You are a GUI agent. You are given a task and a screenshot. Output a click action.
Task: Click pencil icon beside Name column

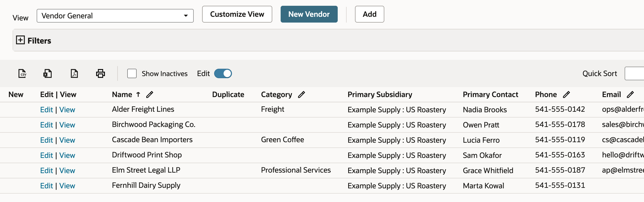[x=149, y=94]
